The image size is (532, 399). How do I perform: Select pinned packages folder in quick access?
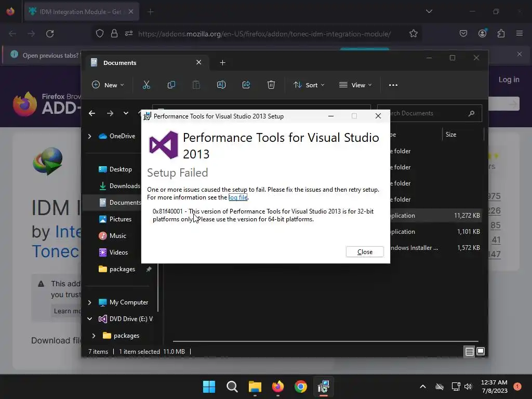click(117, 269)
